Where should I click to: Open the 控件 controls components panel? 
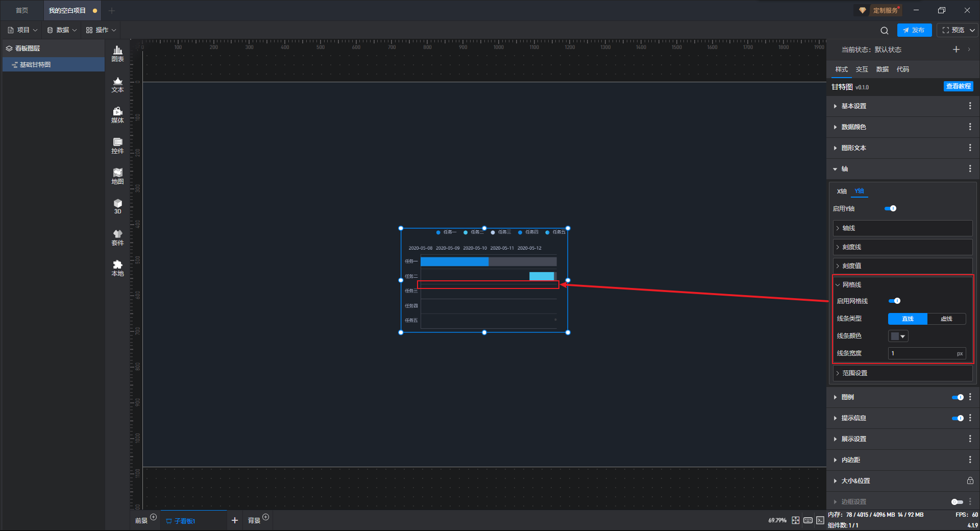pyautogui.click(x=117, y=146)
